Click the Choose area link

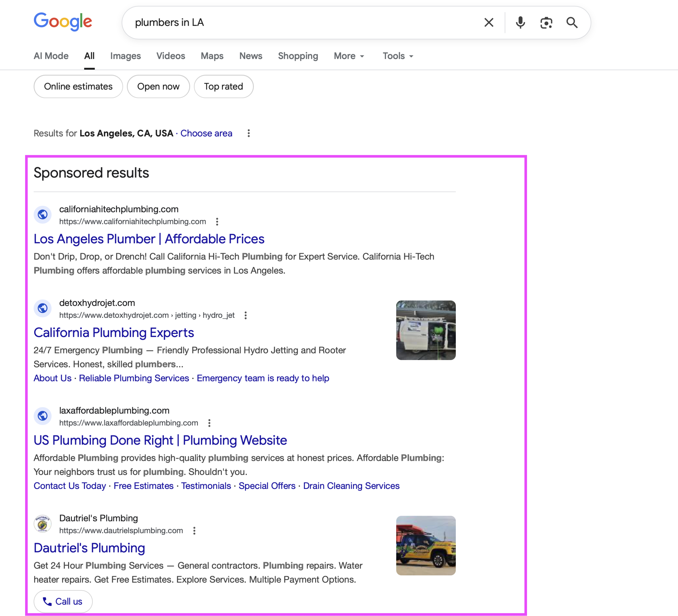click(x=206, y=133)
